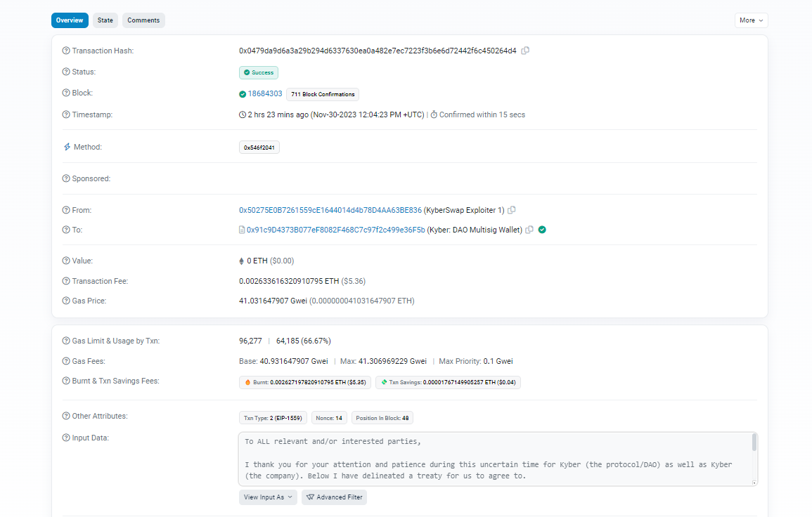The width and height of the screenshot is (812, 517).
Task: Click help icon next to Sponsored
Action: (66, 178)
